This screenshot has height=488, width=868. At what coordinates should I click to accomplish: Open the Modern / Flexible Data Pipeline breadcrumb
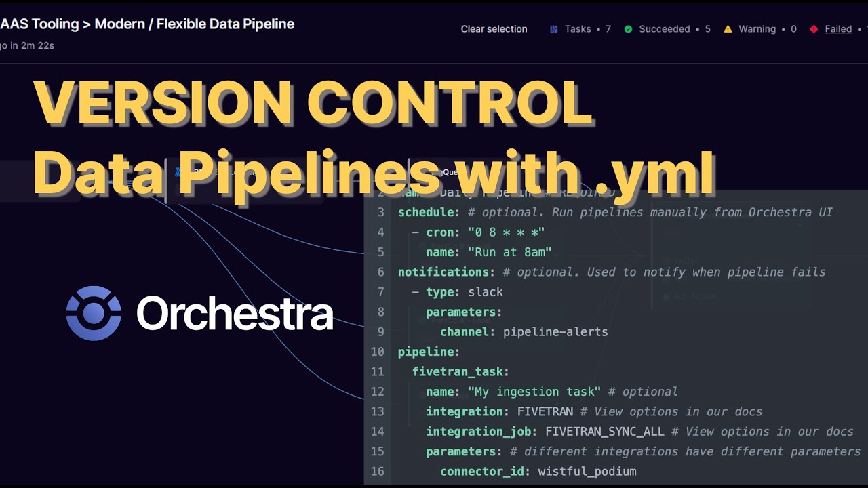[195, 24]
